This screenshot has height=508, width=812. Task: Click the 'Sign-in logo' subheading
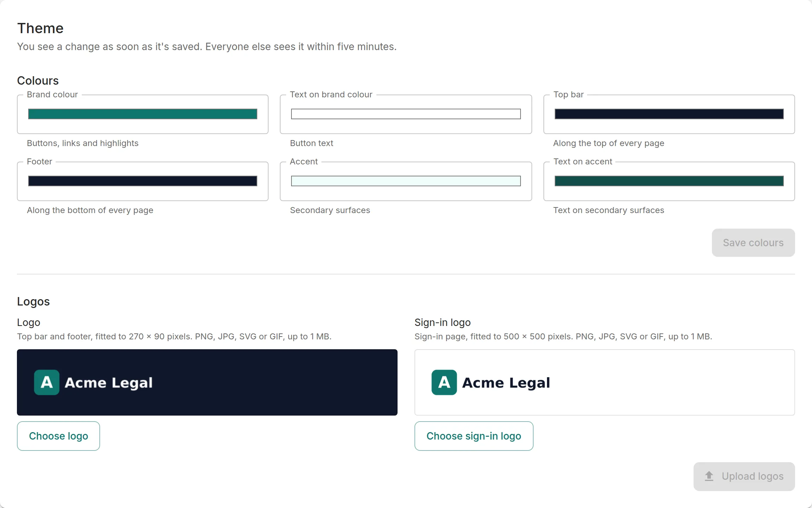[x=442, y=322]
